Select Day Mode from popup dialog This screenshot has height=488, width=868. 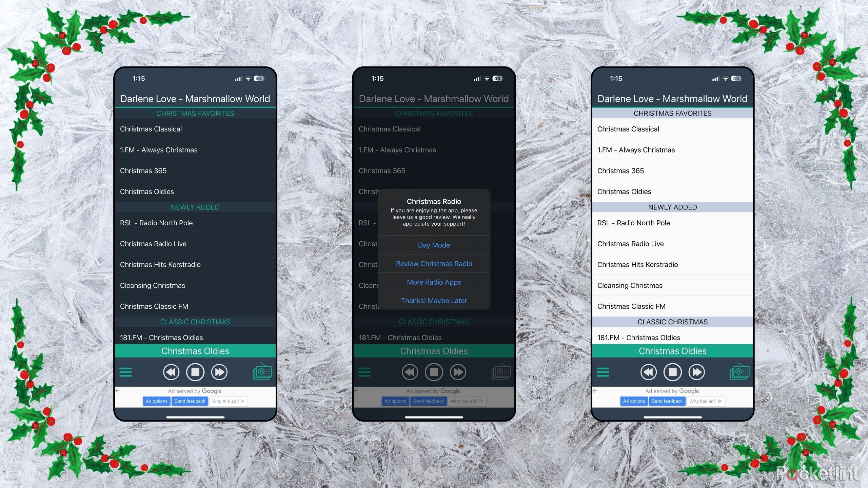click(x=434, y=245)
